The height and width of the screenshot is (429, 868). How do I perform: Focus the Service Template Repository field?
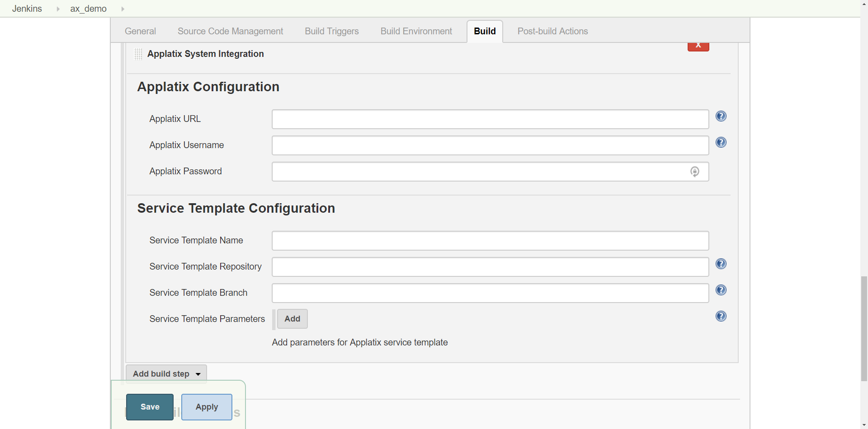[x=490, y=267]
